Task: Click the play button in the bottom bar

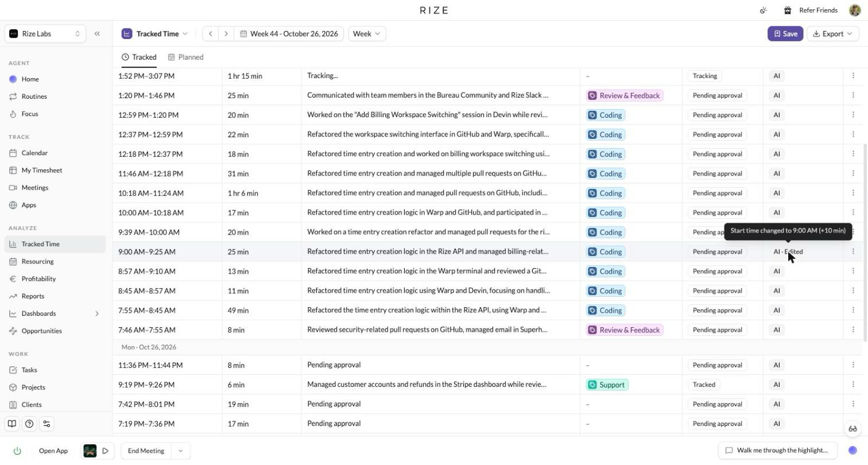Action: pyautogui.click(x=106, y=451)
